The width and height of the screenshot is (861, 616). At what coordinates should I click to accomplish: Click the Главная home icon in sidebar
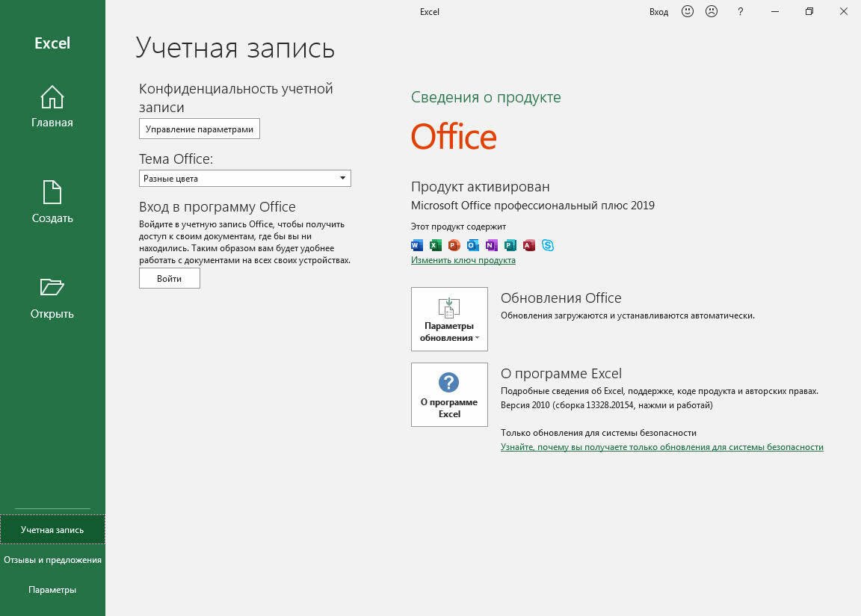(52, 97)
